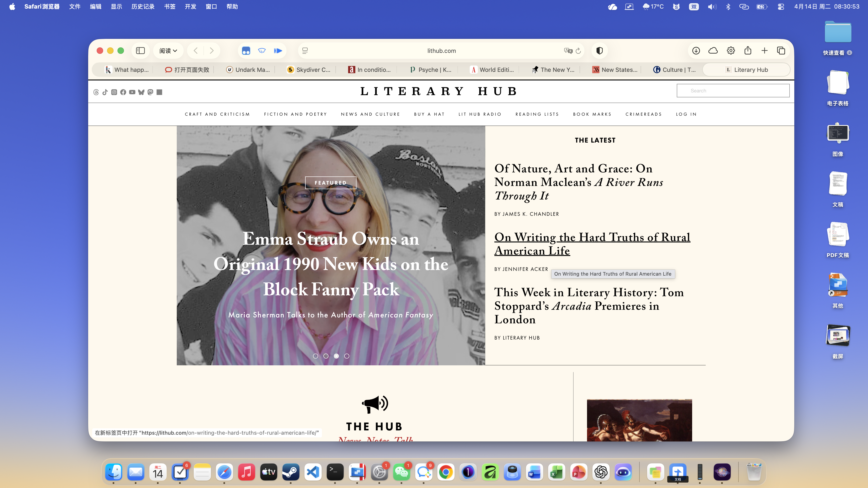Click the Share icon in Safari toolbar

(x=748, y=51)
